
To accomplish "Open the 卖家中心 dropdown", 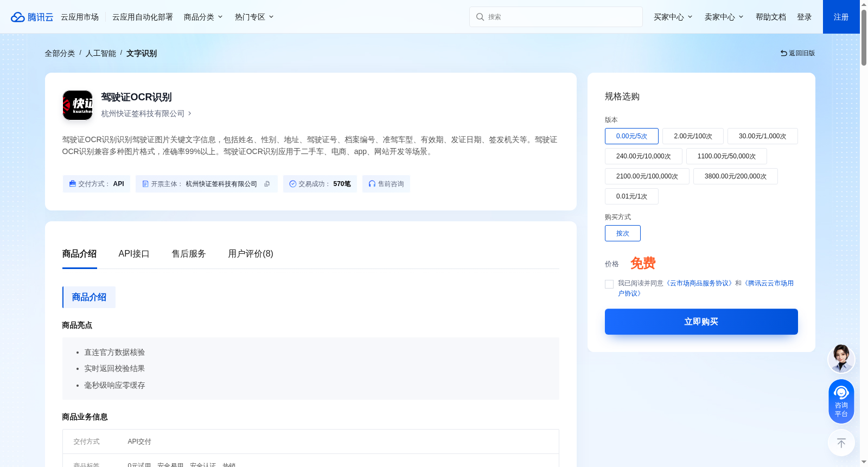I will [724, 17].
